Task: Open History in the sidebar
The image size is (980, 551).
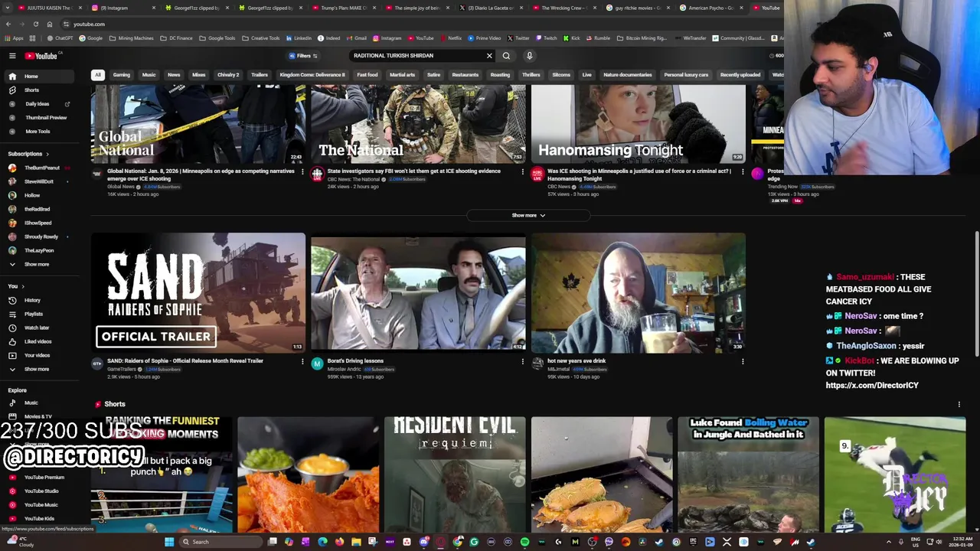Action: [x=41, y=300]
